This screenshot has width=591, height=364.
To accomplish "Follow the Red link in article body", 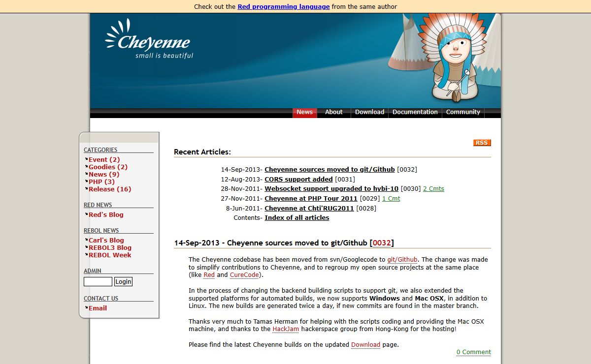I will [x=209, y=275].
